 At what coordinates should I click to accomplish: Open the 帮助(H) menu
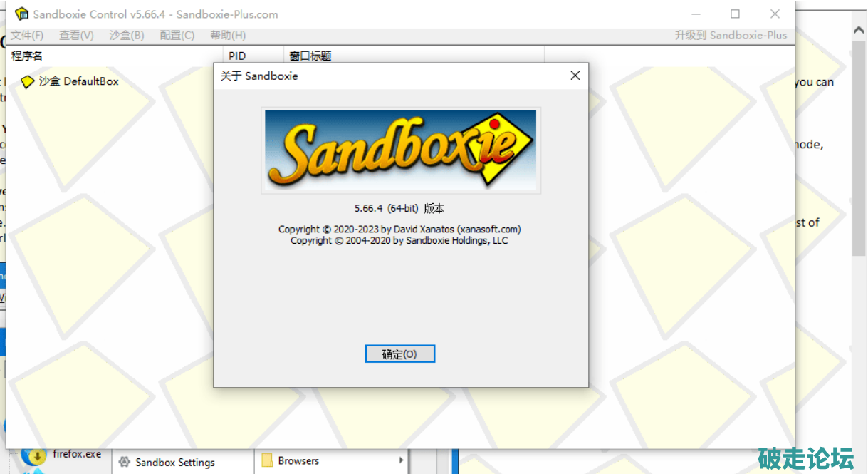click(228, 35)
